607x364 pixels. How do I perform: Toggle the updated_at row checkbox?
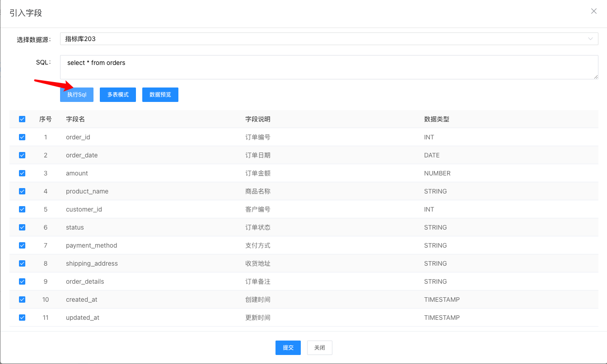click(x=22, y=318)
